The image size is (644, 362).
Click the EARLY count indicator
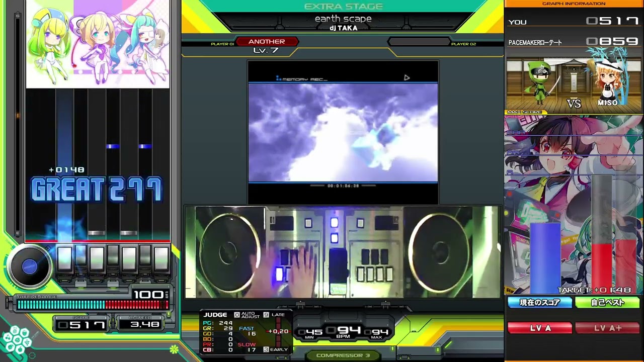(266, 349)
